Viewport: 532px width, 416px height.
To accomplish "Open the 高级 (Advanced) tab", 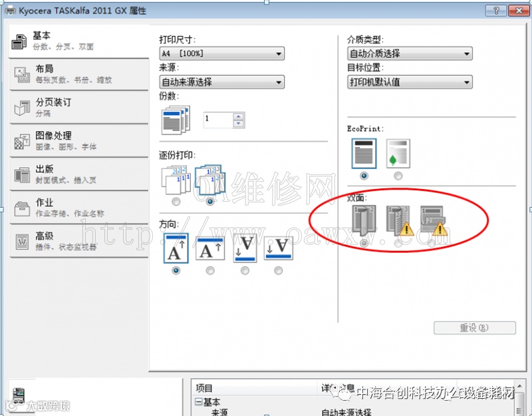I will coord(78,241).
